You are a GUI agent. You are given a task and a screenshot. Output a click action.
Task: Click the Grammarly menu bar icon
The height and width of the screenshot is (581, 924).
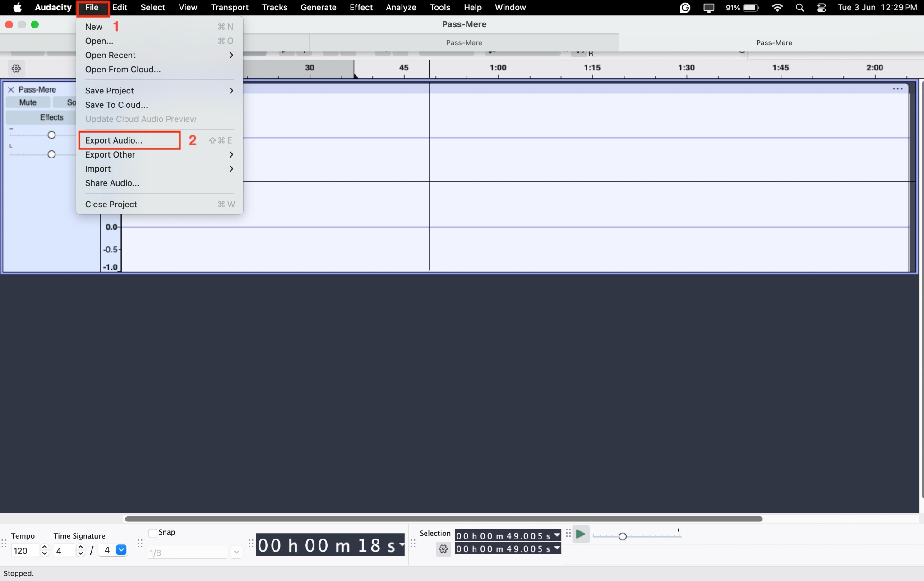pyautogui.click(x=685, y=8)
